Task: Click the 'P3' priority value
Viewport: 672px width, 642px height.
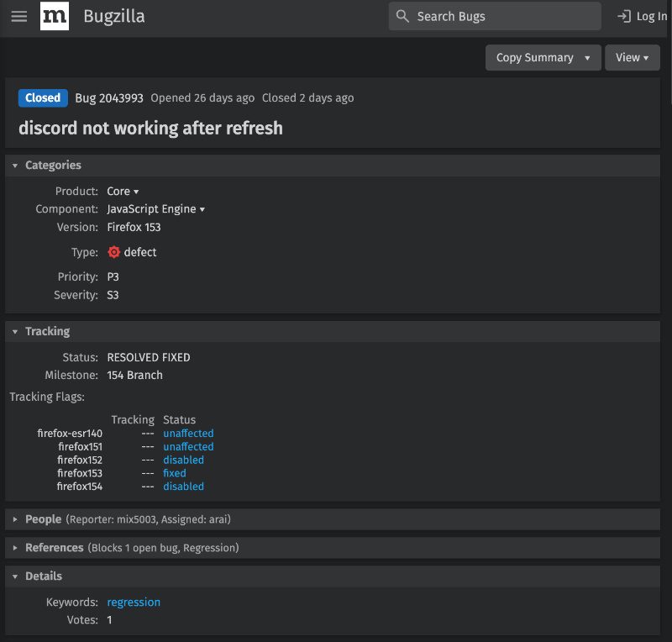Action: point(113,276)
